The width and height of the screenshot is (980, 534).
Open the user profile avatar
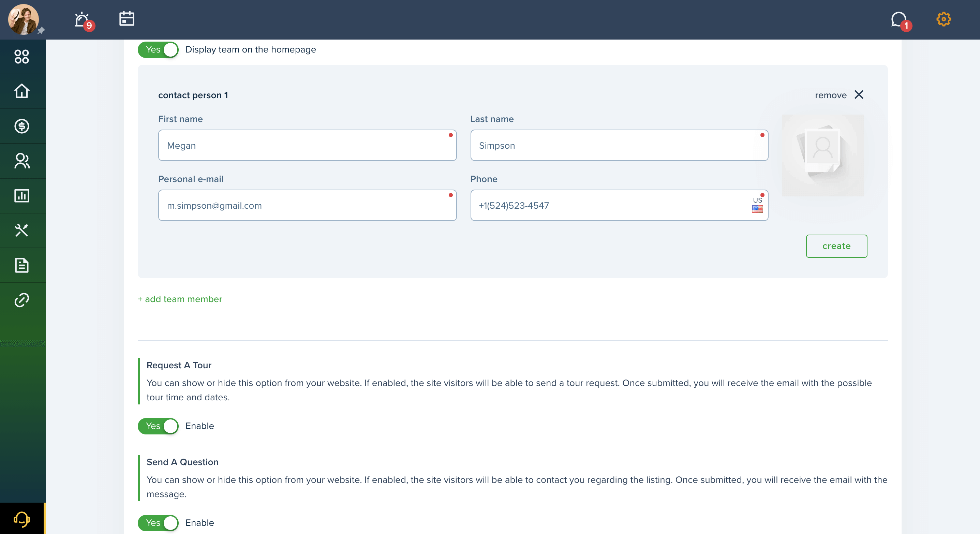tap(23, 19)
